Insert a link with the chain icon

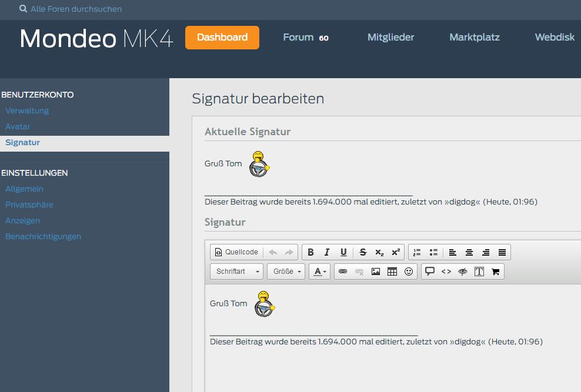tap(343, 272)
